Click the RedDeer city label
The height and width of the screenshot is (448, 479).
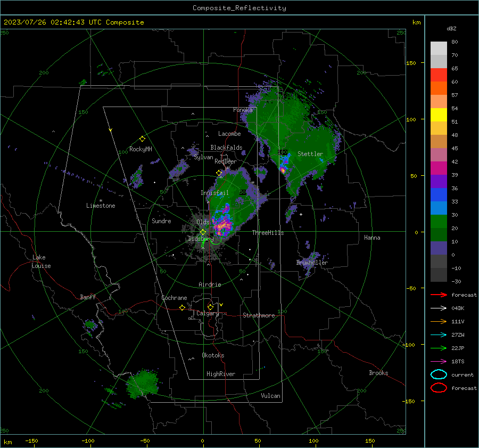(x=226, y=161)
